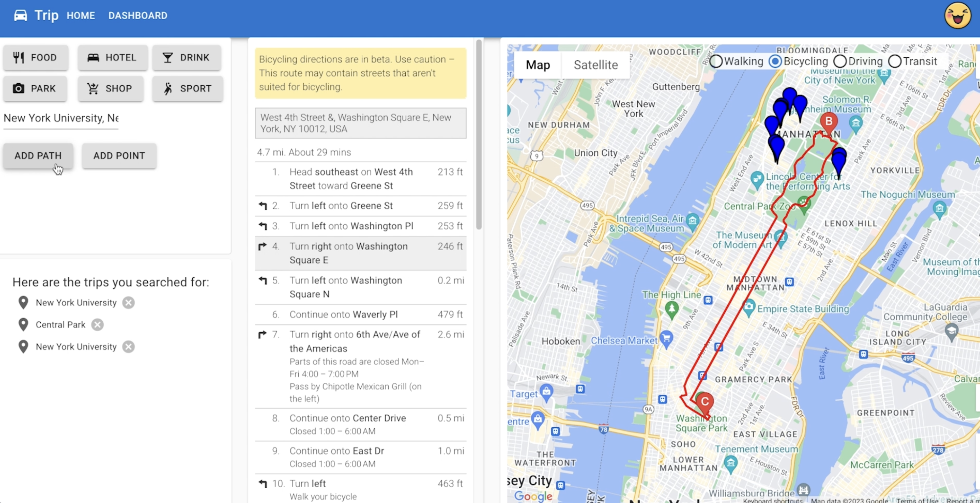Click the car logo icon next to Trip
Screen dimensions: 980x503
(21, 16)
